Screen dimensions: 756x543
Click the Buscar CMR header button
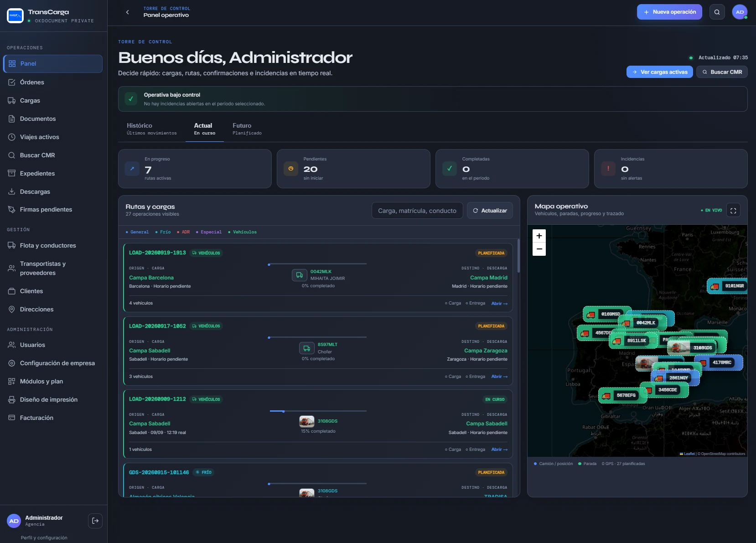tap(722, 72)
